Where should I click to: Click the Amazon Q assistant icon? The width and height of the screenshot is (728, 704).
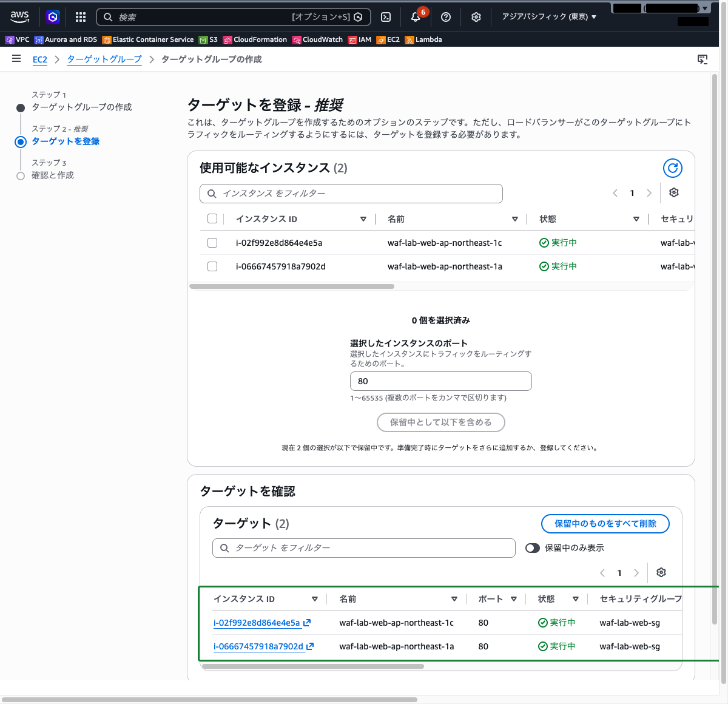(53, 17)
